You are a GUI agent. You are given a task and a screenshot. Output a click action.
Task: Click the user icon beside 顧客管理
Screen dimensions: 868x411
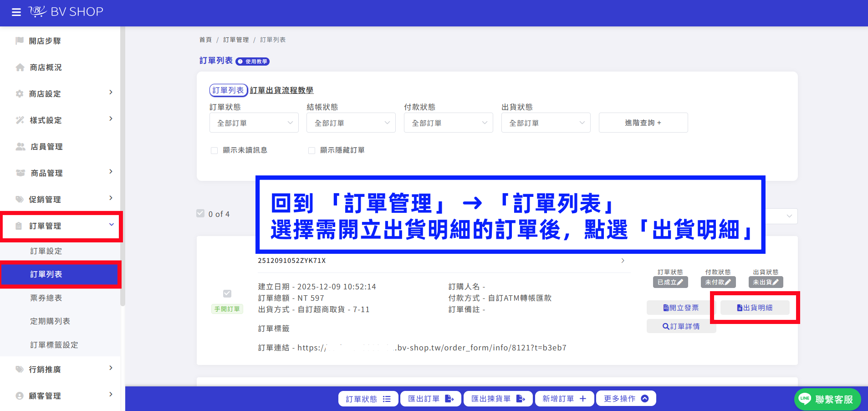tap(20, 396)
